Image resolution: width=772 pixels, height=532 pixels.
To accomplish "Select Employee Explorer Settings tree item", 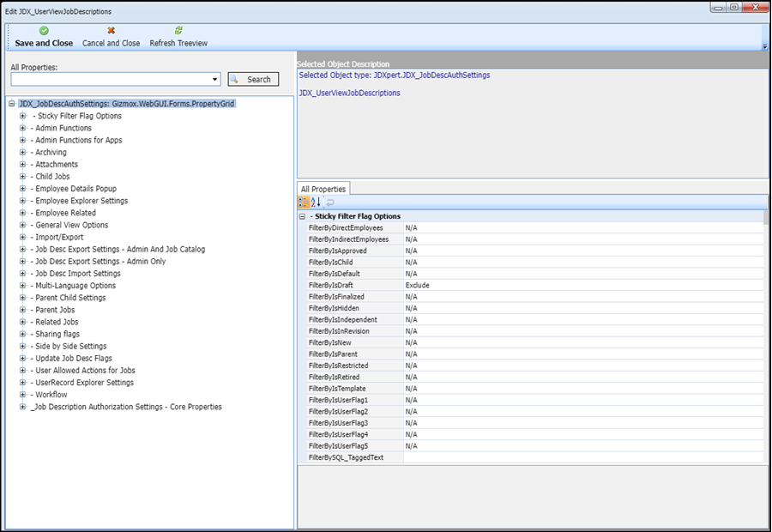I will (x=79, y=201).
